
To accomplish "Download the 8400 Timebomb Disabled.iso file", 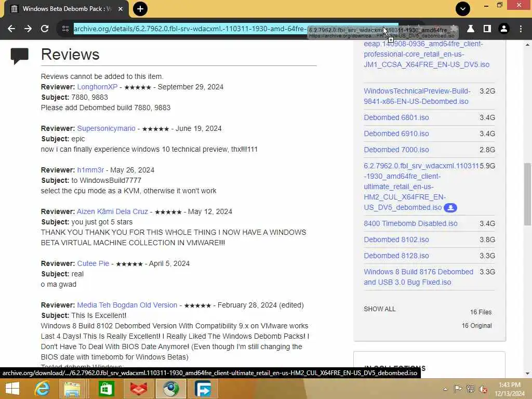I will tap(410, 223).
